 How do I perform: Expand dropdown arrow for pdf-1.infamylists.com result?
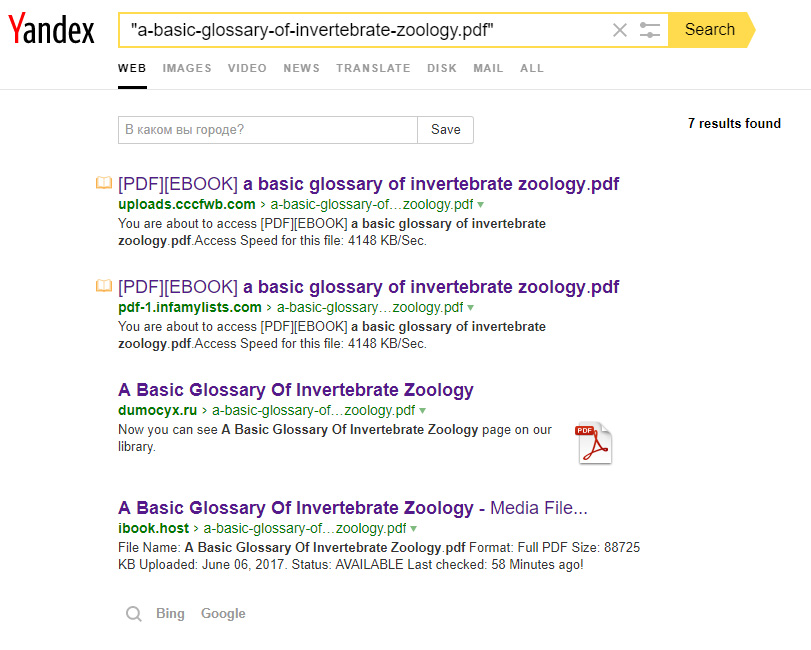tap(471, 308)
